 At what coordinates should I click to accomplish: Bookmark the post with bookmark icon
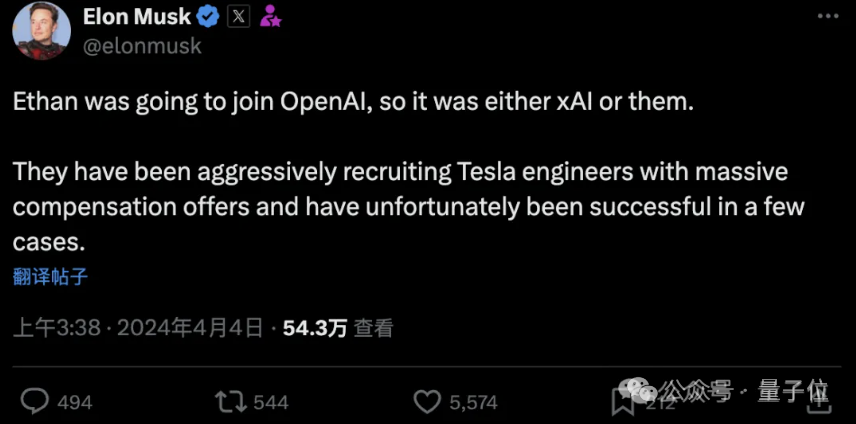tap(621, 402)
